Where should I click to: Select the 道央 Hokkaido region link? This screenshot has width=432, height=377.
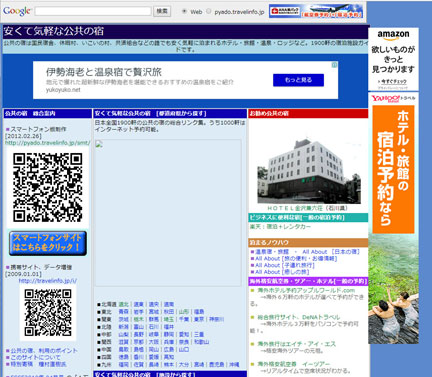[x=153, y=304]
